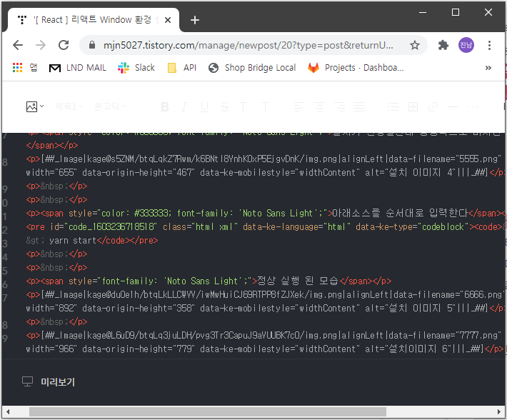Expand the image insert dropdown arrow
Image resolution: width=507 pixels, height=420 pixels.
point(41,106)
